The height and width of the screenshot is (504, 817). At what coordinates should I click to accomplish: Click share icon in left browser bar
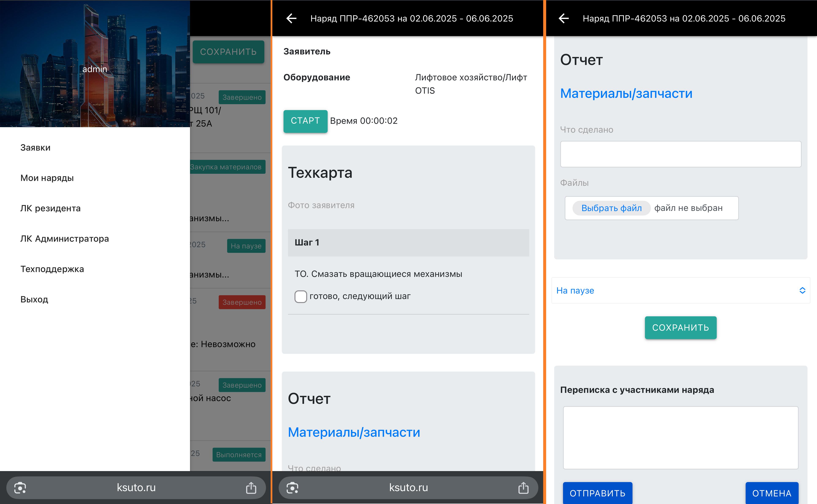click(x=251, y=488)
